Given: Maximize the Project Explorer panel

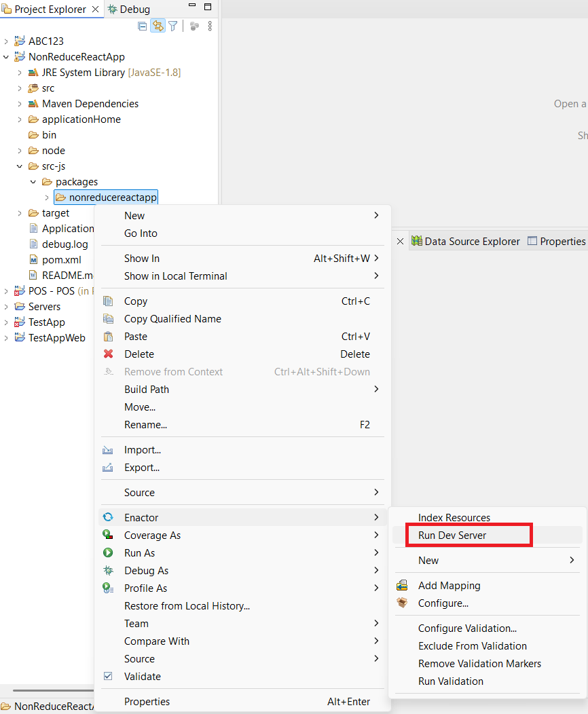Looking at the screenshot, I should point(208,6).
